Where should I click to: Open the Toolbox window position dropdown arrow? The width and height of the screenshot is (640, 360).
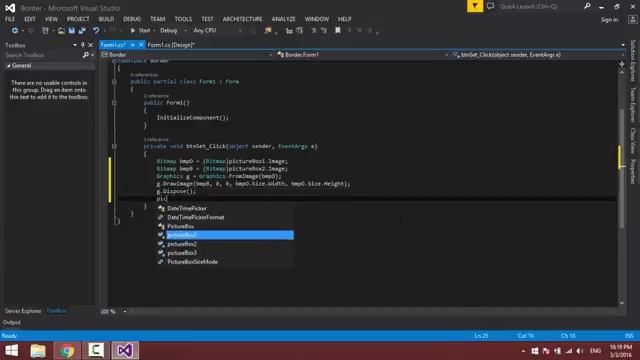pos(75,45)
